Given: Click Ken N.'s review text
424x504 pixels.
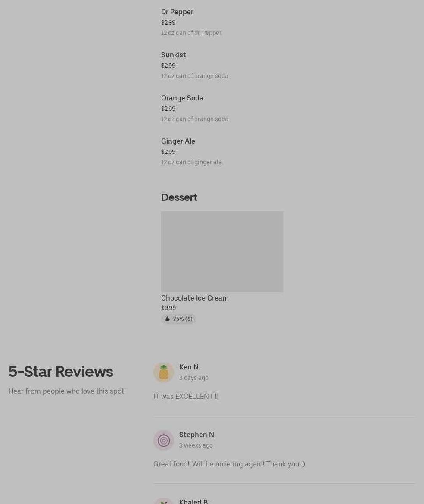Looking at the screenshot, I should (185, 396).
